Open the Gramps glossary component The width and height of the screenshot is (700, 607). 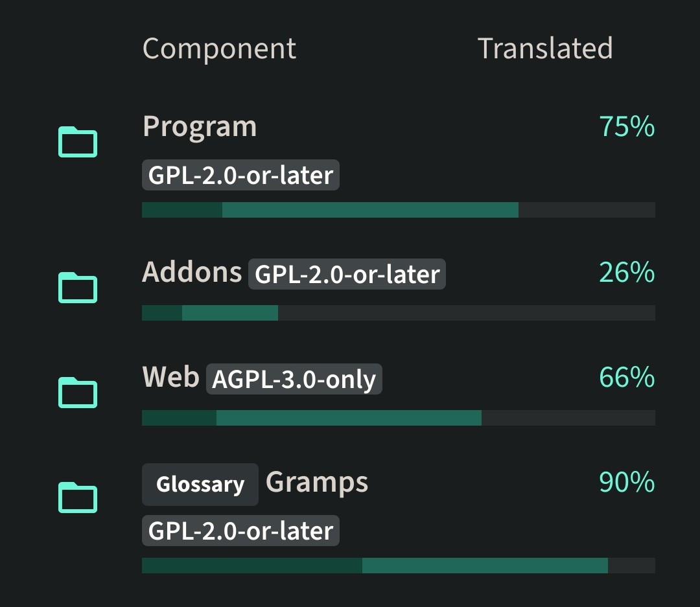click(x=317, y=483)
